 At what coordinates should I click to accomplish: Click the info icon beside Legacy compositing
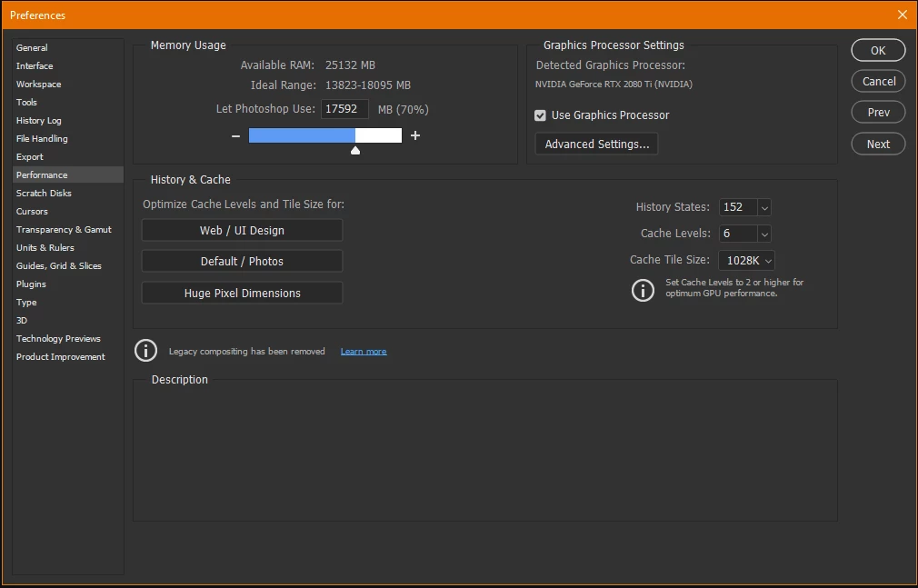click(145, 351)
